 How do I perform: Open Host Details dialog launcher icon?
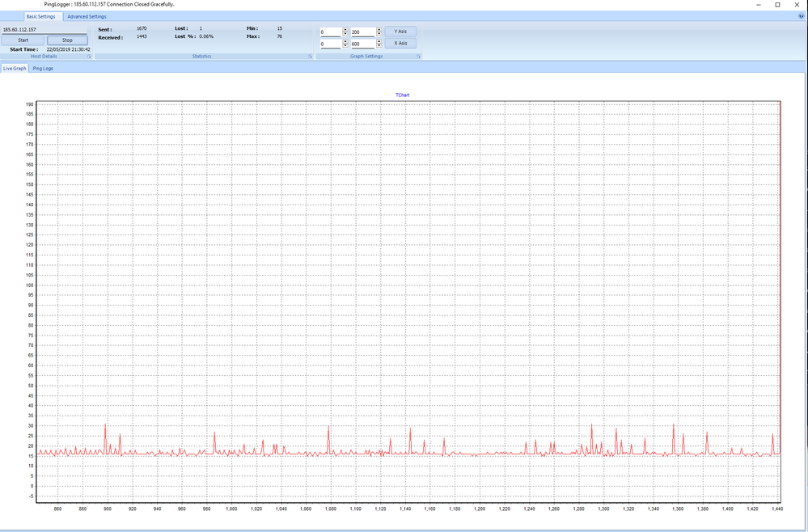point(88,57)
